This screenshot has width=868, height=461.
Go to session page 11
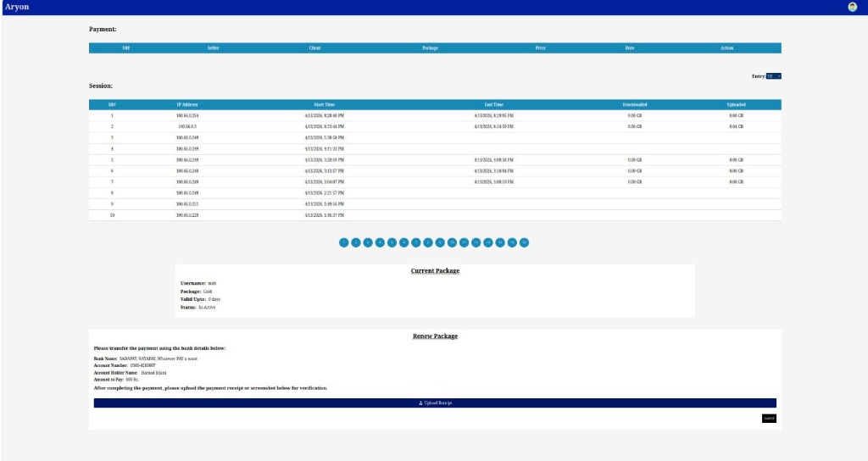point(464,242)
